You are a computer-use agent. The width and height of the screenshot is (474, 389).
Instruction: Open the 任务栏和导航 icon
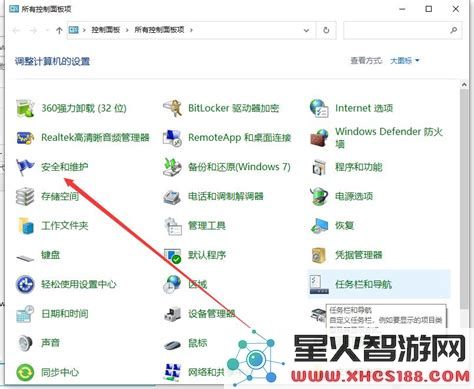[319, 284]
